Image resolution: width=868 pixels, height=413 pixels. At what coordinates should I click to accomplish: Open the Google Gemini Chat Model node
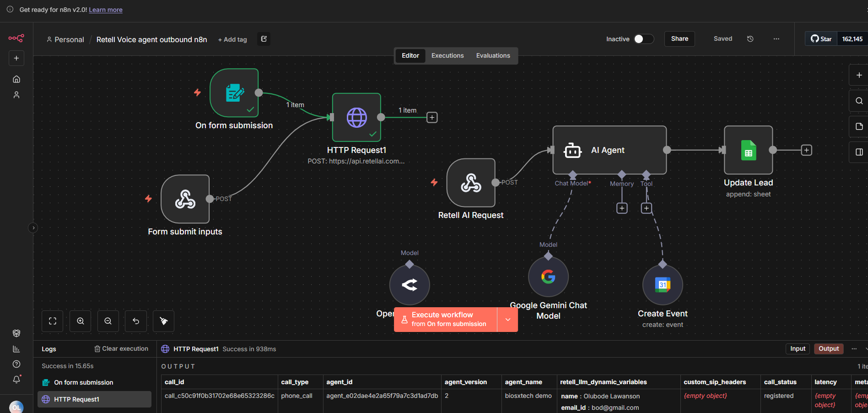click(548, 277)
